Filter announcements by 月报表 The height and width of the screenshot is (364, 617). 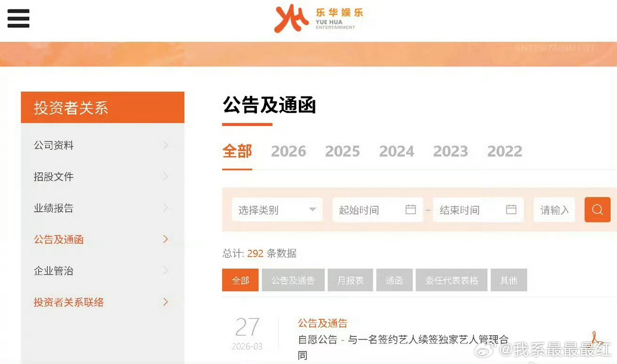[x=350, y=280]
